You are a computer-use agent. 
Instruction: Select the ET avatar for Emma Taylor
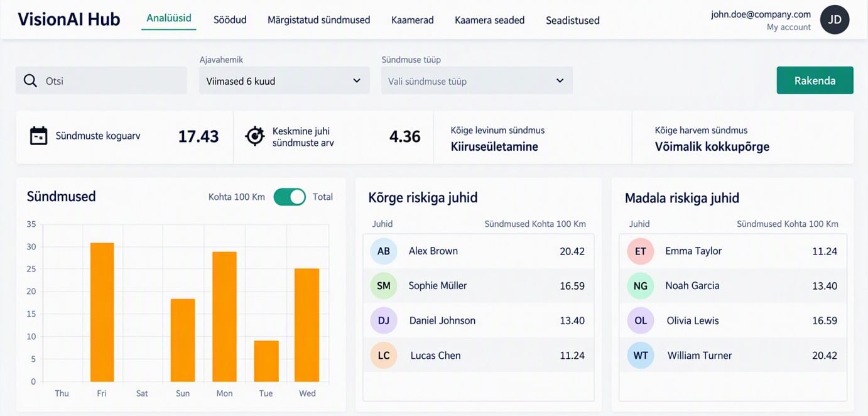coord(641,251)
